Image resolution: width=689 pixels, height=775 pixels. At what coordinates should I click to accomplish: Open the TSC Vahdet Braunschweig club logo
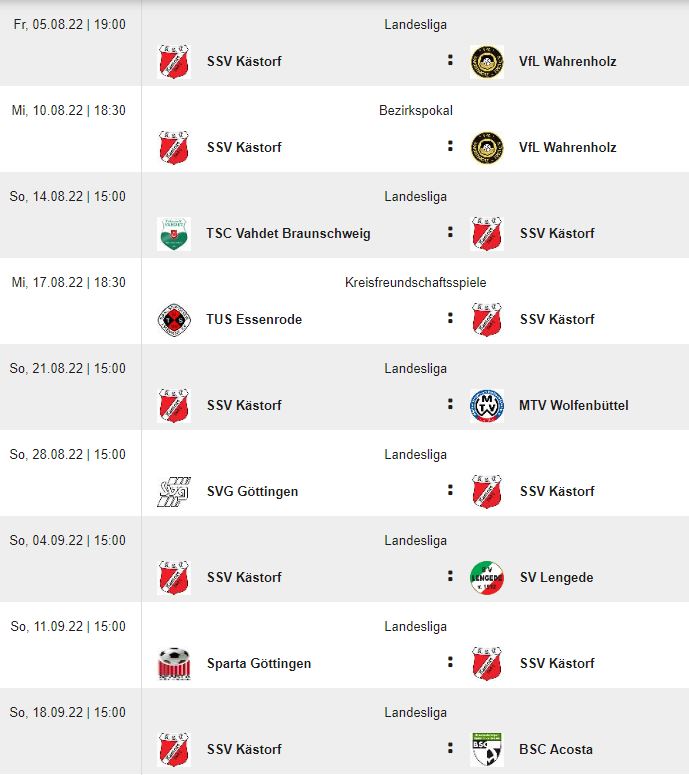point(174,233)
